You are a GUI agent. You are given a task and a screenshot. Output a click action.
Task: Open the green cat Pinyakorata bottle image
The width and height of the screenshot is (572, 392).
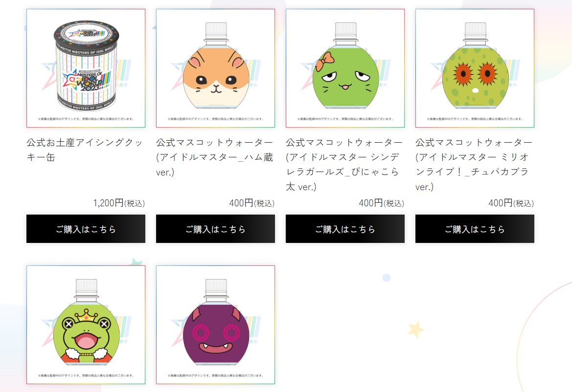(x=345, y=68)
